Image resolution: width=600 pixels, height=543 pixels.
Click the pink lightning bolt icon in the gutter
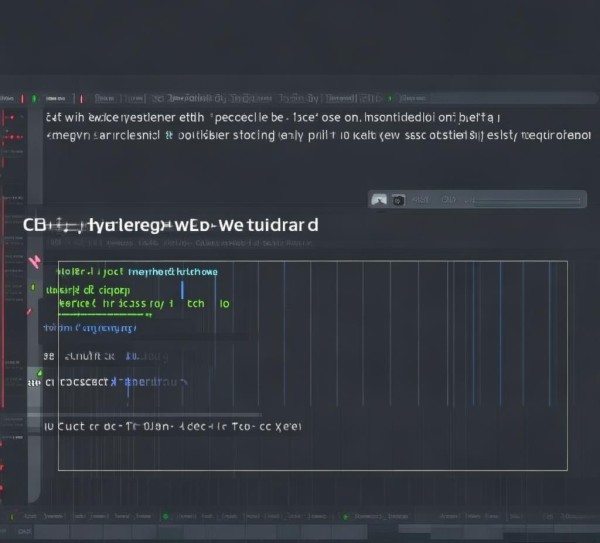[x=37, y=263]
